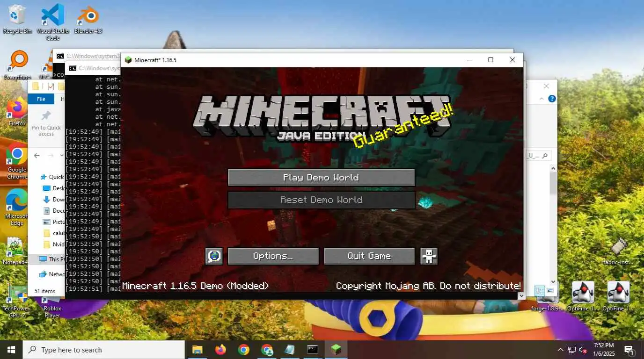Open Minecraft accessibility settings figure button

pyautogui.click(x=429, y=256)
